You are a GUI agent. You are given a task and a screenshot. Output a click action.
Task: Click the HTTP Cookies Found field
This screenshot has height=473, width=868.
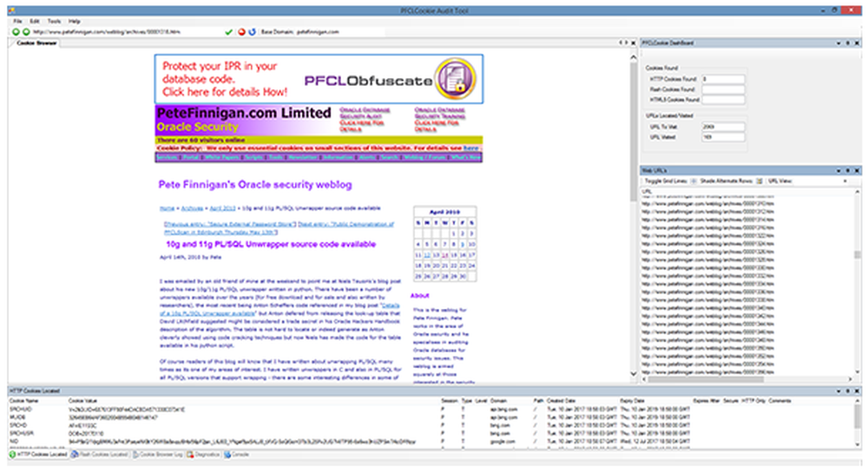click(723, 79)
